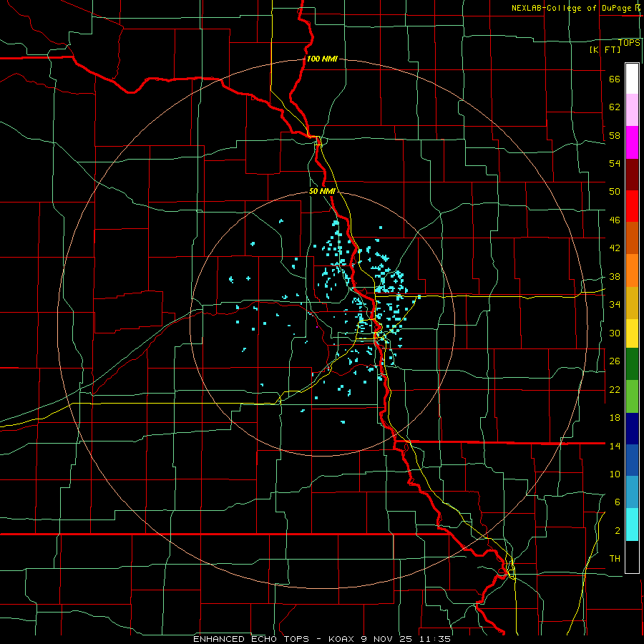Select the light pink legend swatch
Image resolution: width=644 pixels, height=644 pixels.
pos(632,109)
